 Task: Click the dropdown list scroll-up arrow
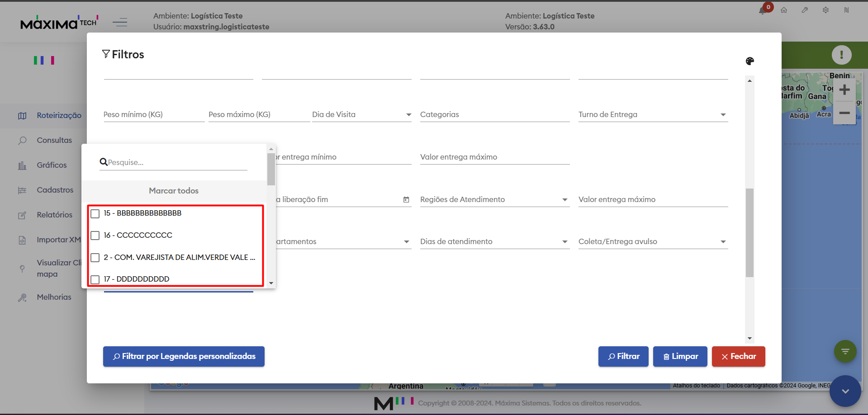(271, 149)
